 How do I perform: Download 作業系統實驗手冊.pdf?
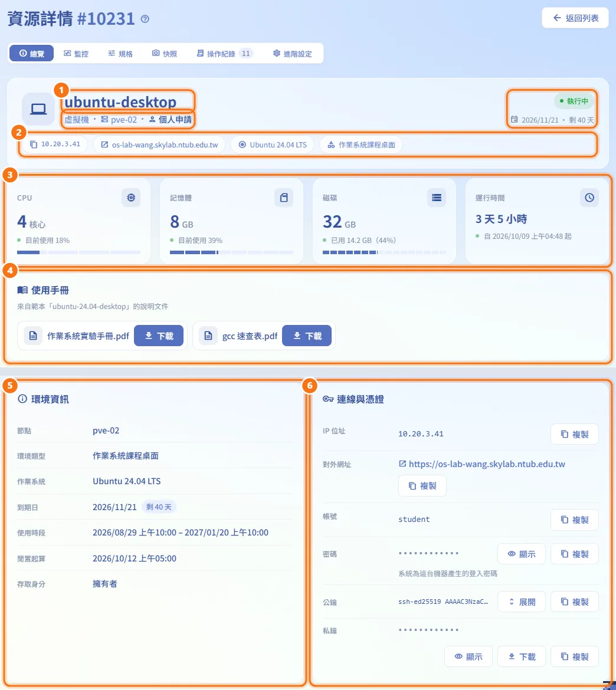159,336
